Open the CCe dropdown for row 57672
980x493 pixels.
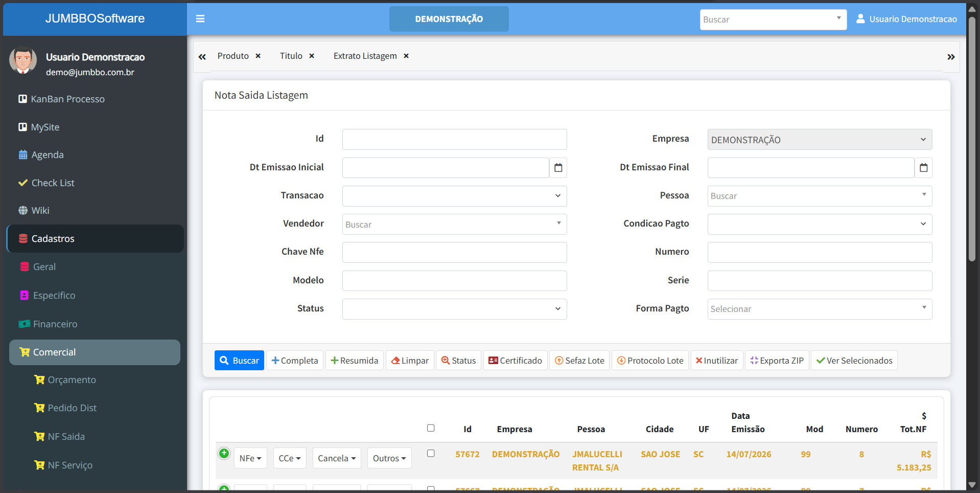tap(290, 458)
